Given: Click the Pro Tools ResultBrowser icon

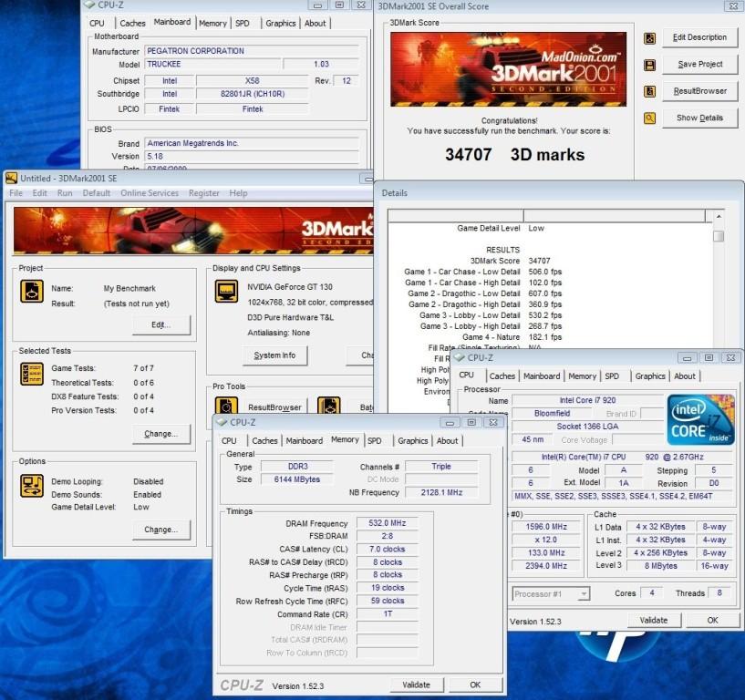Looking at the screenshot, I should point(227,407).
